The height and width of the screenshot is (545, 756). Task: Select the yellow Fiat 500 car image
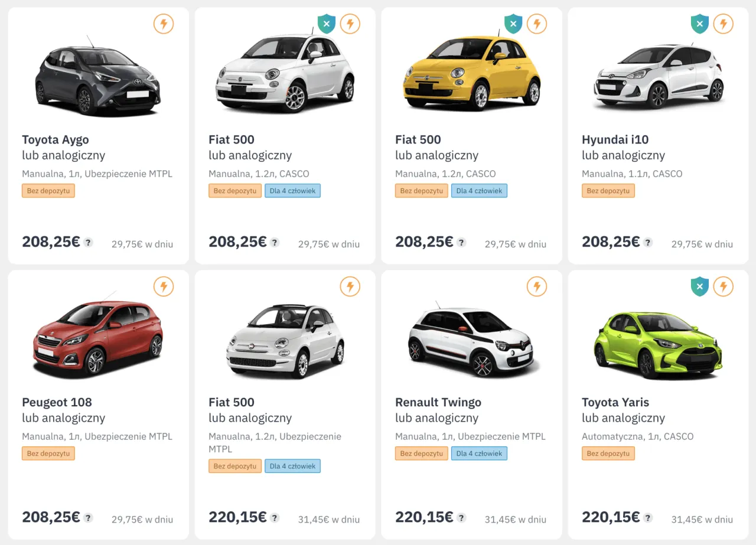pyautogui.click(x=471, y=75)
